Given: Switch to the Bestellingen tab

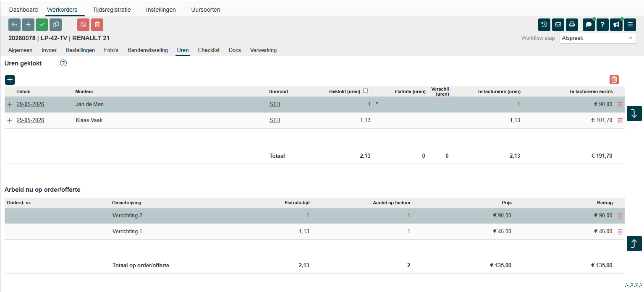Looking at the screenshot, I should point(80,50).
